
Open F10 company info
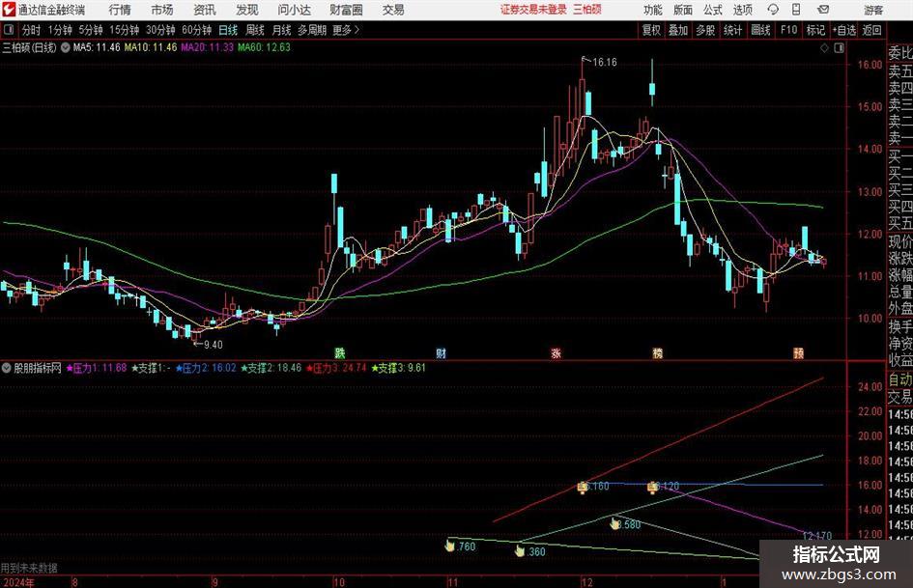pos(788,30)
